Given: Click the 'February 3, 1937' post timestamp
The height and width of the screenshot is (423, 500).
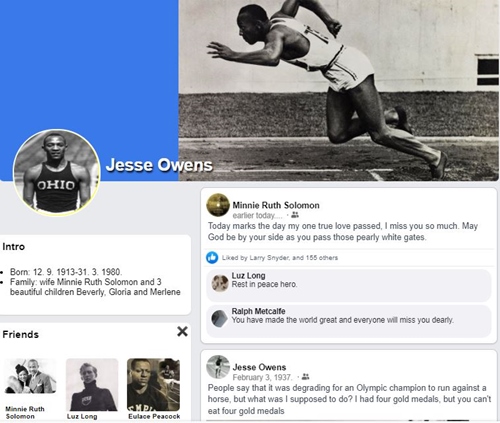Looking at the screenshot, I should [x=262, y=377].
